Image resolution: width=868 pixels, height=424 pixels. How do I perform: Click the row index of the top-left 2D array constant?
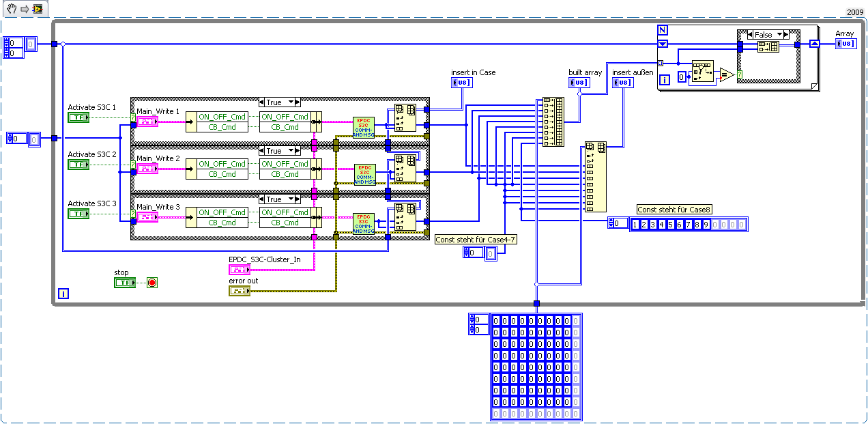pos(15,44)
